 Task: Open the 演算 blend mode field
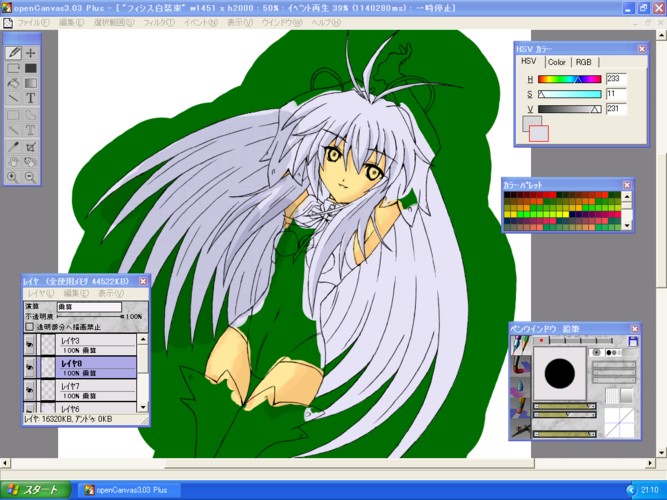(x=89, y=307)
